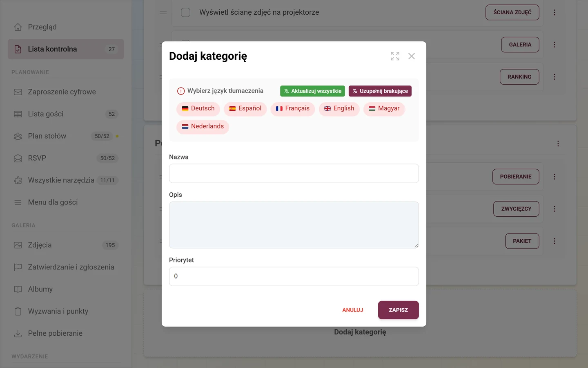Select the Nederlands language chip
The width and height of the screenshot is (588, 368).
[x=203, y=127]
